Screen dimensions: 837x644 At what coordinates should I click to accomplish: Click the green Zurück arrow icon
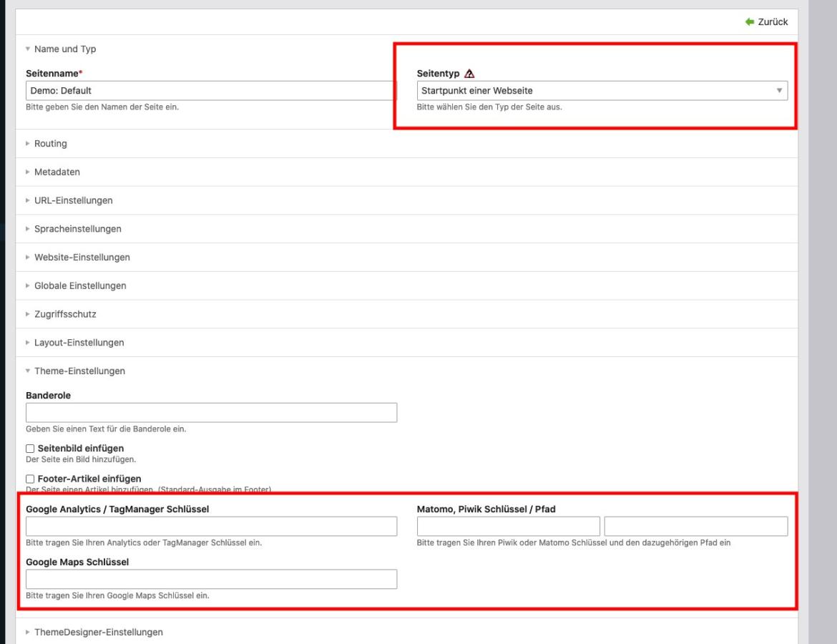750,22
